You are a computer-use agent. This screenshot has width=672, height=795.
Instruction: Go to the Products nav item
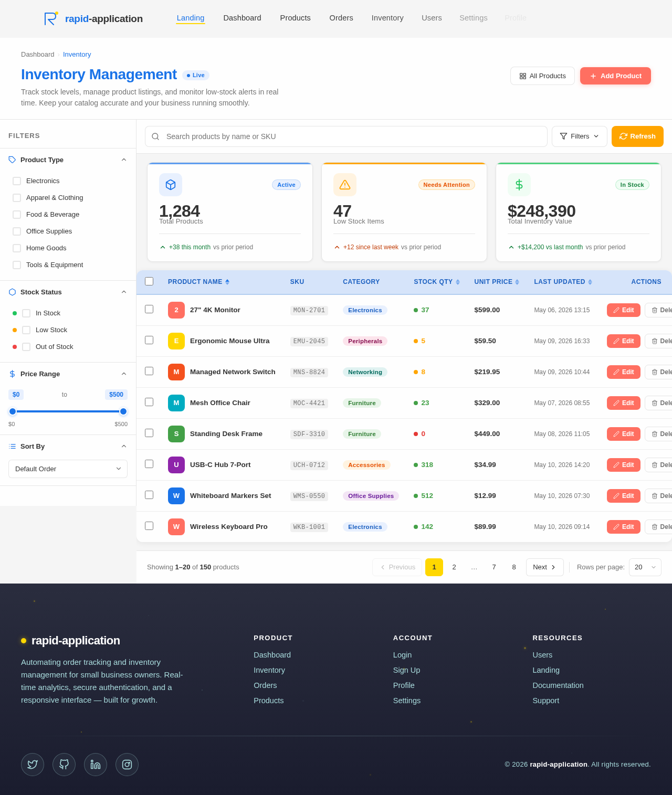(296, 18)
